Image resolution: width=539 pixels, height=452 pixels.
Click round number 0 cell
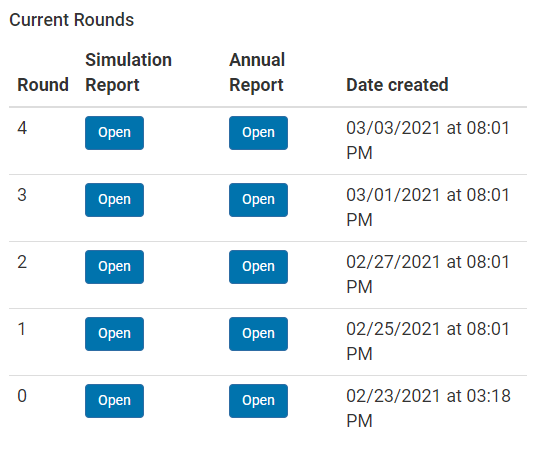[x=22, y=396]
